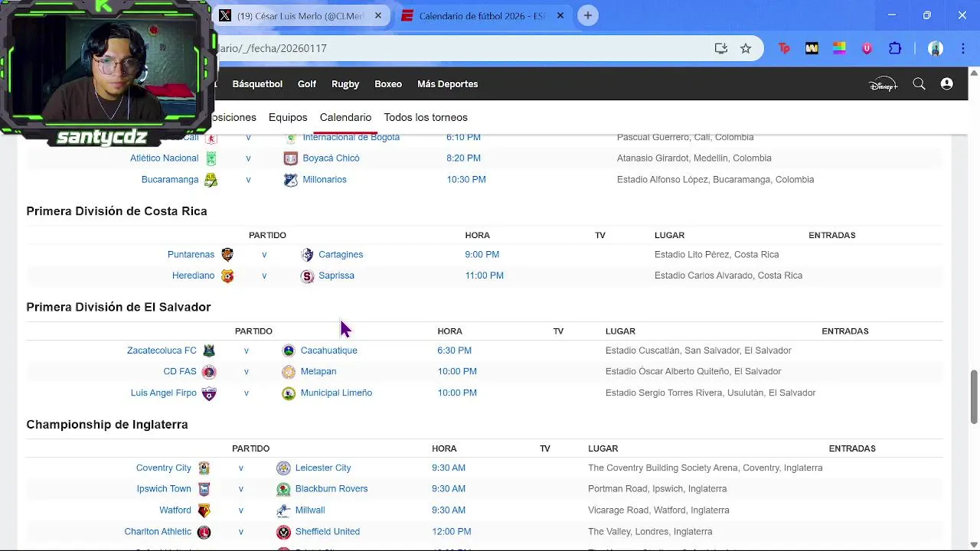Click the search magnifier icon in the ESPN header

pos(919,84)
